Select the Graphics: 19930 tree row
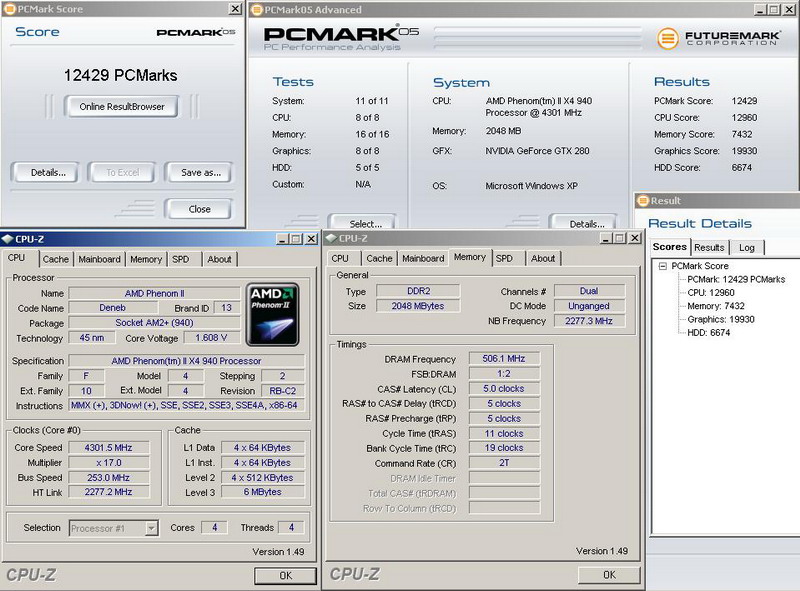Image resolution: width=800 pixels, height=591 pixels. (x=720, y=319)
